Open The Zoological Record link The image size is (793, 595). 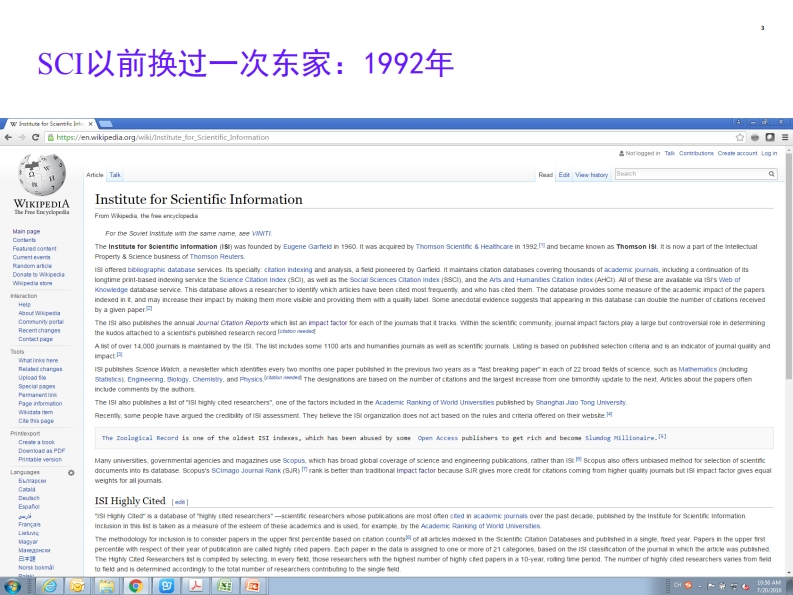140,438
